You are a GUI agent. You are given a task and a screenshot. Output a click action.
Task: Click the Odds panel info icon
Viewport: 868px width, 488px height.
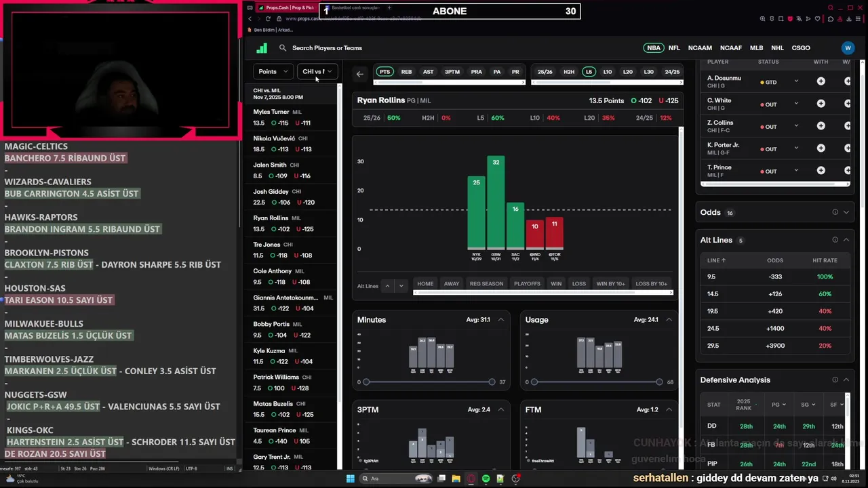[835, 212]
